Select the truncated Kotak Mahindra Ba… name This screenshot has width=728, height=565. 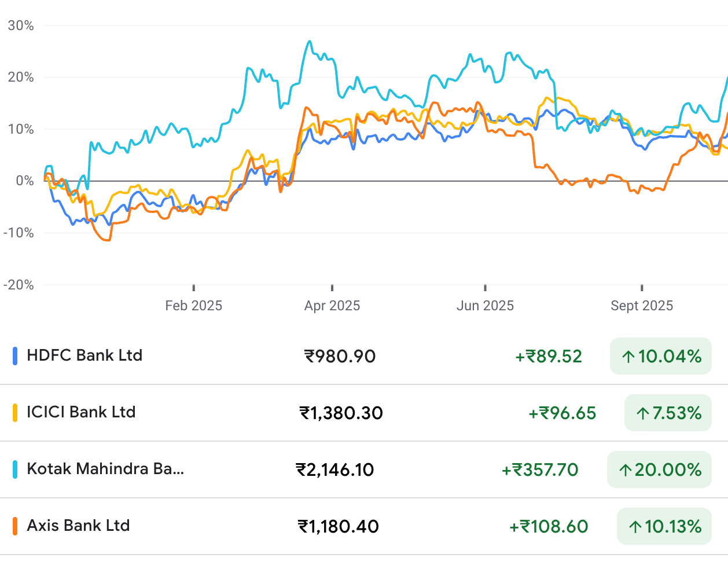(x=105, y=469)
